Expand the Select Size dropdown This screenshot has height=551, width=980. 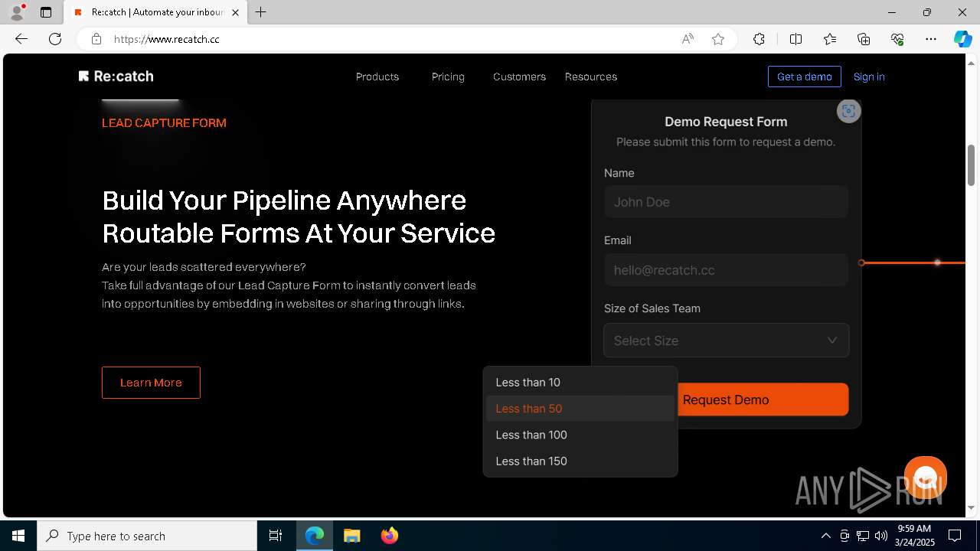point(726,341)
